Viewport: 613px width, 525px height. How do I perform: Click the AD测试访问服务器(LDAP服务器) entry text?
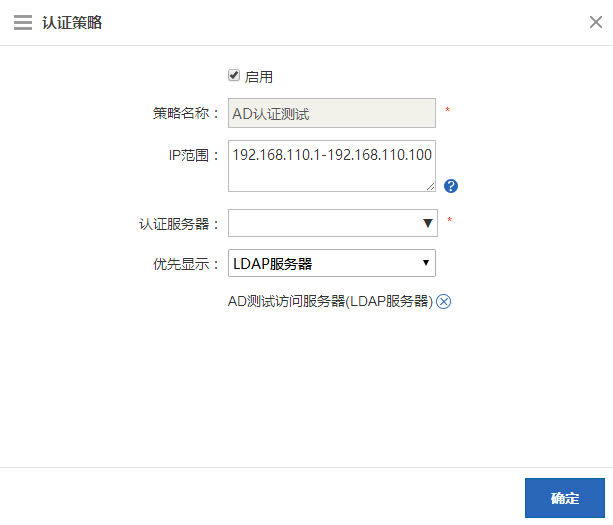click(330, 301)
